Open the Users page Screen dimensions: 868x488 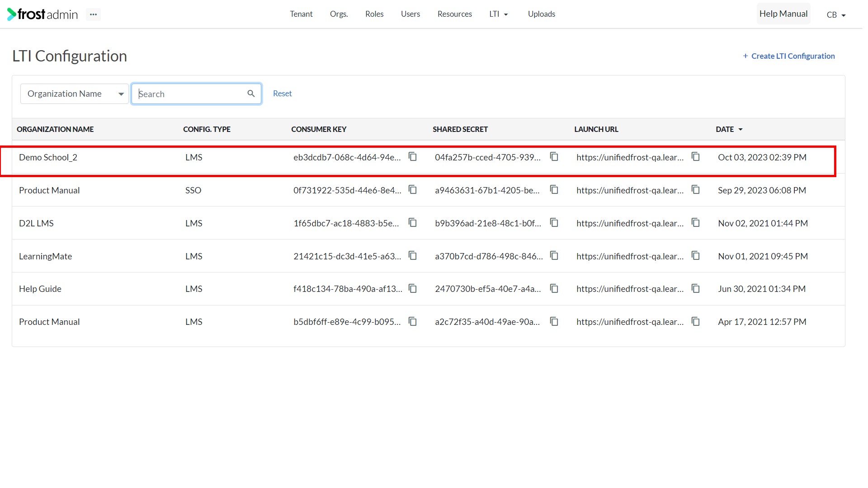[x=410, y=14]
